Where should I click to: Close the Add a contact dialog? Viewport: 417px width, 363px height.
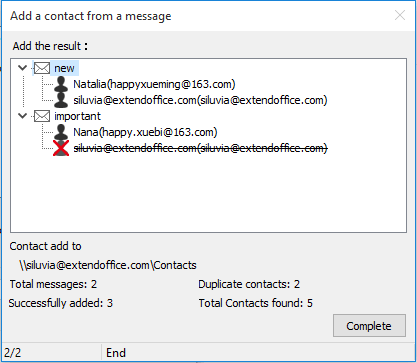[400, 15]
